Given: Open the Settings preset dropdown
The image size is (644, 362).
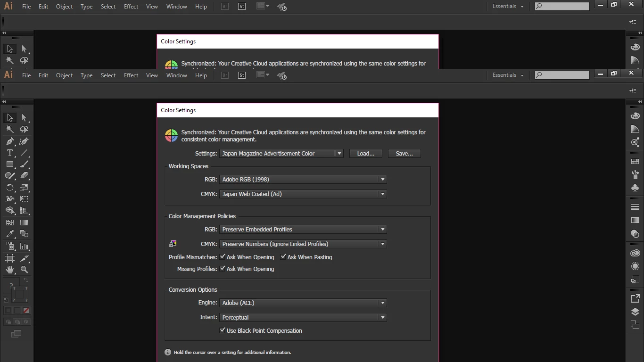Looking at the screenshot, I should tap(281, 153).
